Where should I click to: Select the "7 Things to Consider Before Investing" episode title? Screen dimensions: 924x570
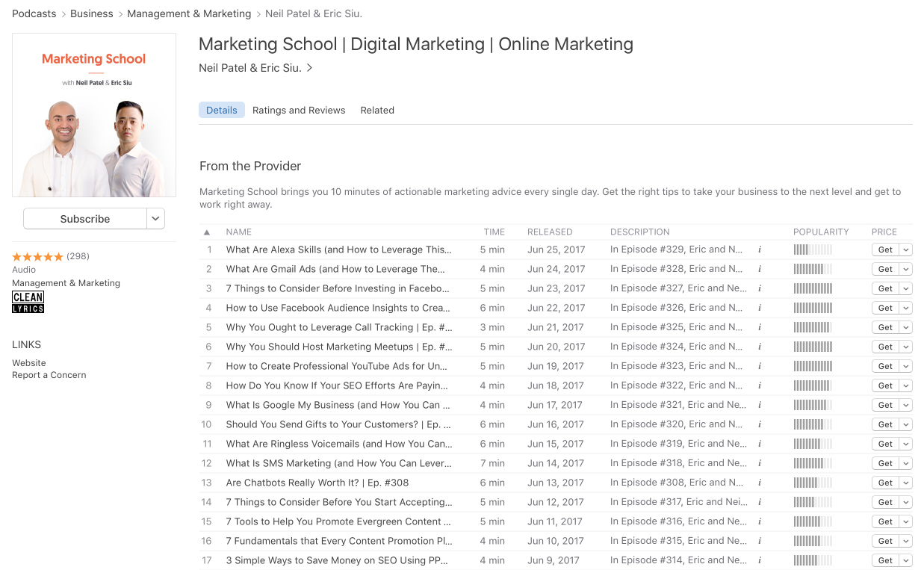point(338,288)
